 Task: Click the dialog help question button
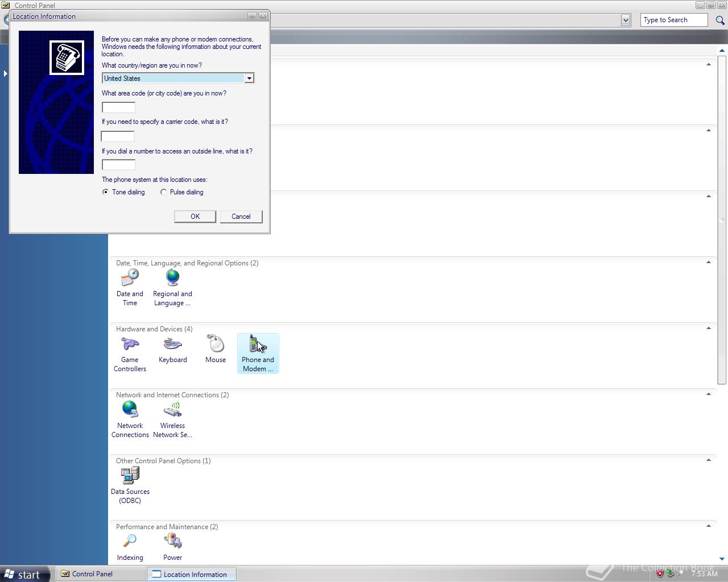tap(253, 16)
